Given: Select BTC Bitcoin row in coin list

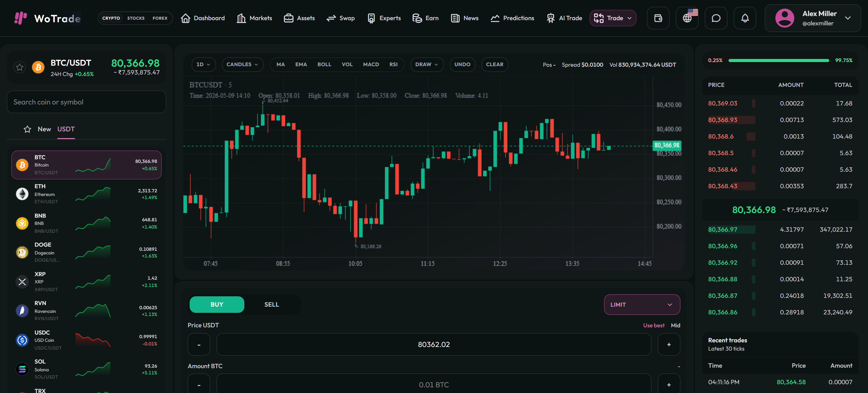Looking at the screenshot, I should point(87,165).
